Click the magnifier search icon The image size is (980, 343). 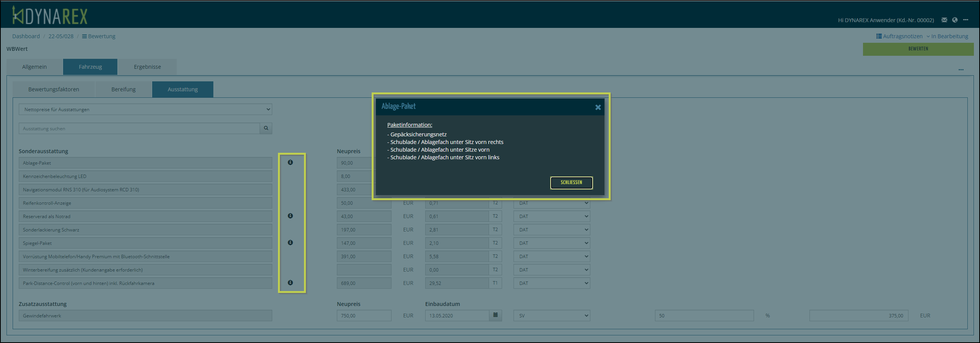266,128
